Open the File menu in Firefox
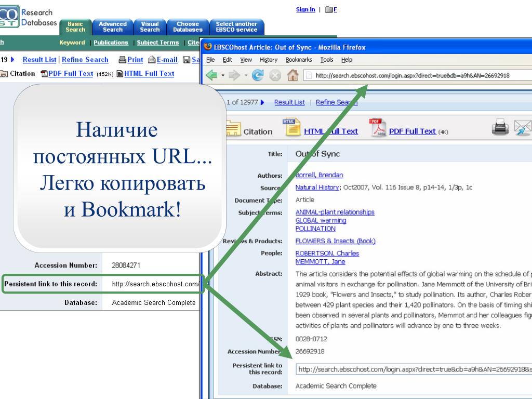 coord(210,60)
